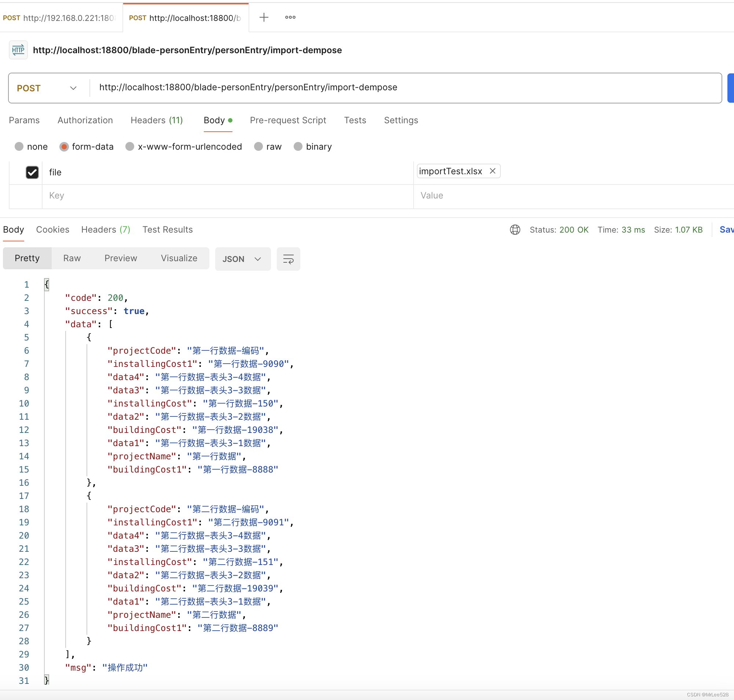Image resolution: width=734 pixels, height=700 pixels.
Task: Open the Cookies tab in the response panel
Action: pyautogui.click(x=52, y=229)
